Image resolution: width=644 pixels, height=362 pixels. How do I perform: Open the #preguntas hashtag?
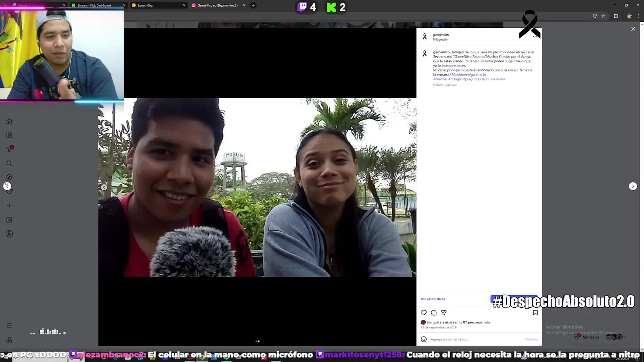(x=472, y=79)
